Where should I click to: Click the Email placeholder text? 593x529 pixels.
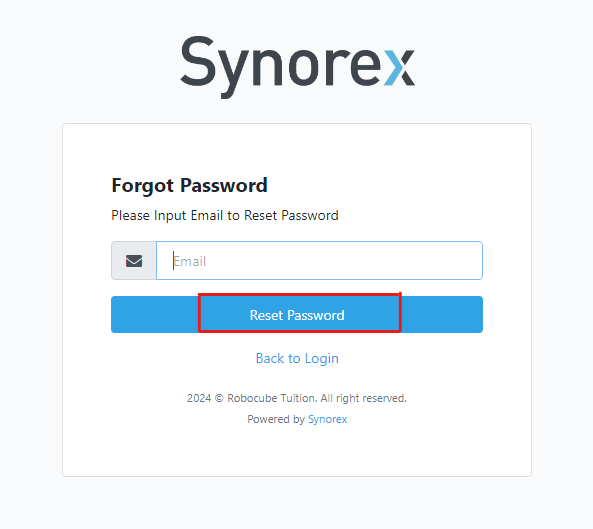pyautogui.click(x=189, y=261)
